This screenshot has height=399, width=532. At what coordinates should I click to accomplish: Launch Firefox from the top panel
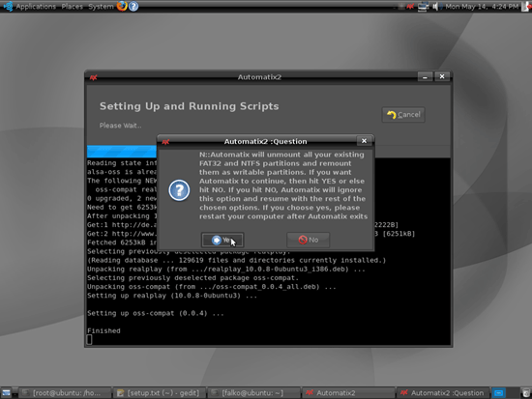click(x=122, y=6)
